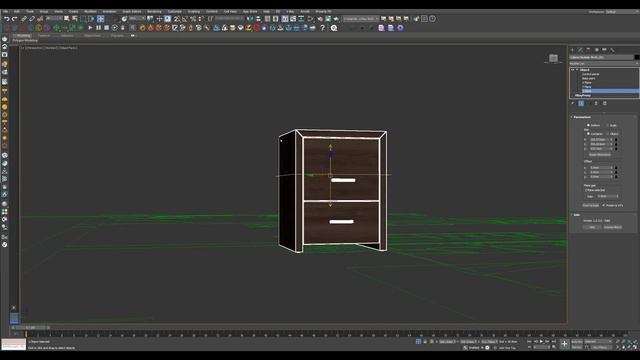The height and width of the screenshot is (360, 640).
Task: Click the Mirror tool icon
Action: point(250,19)
